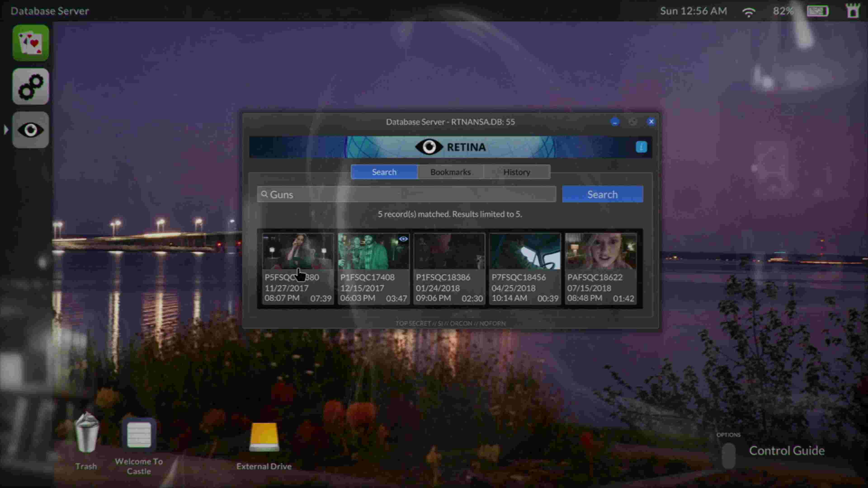Select the Retina eye app in dock
The width and height of the screenshot is (868, 488).
coord(31,130)
